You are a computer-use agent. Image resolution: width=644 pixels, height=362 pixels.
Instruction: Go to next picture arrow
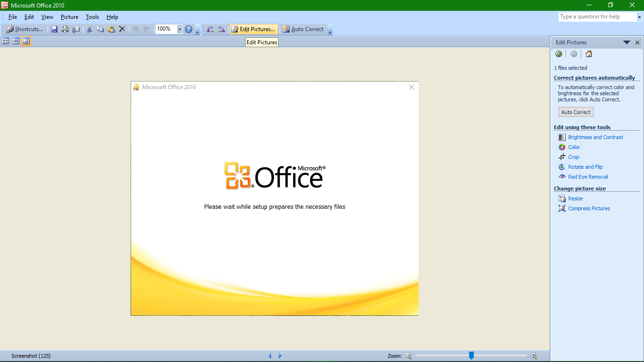[x=280, y=356]
